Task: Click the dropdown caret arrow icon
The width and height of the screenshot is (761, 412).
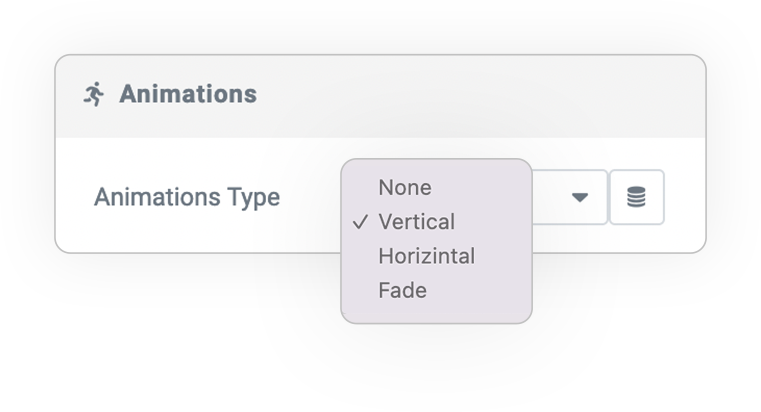Action: (579, 198)
